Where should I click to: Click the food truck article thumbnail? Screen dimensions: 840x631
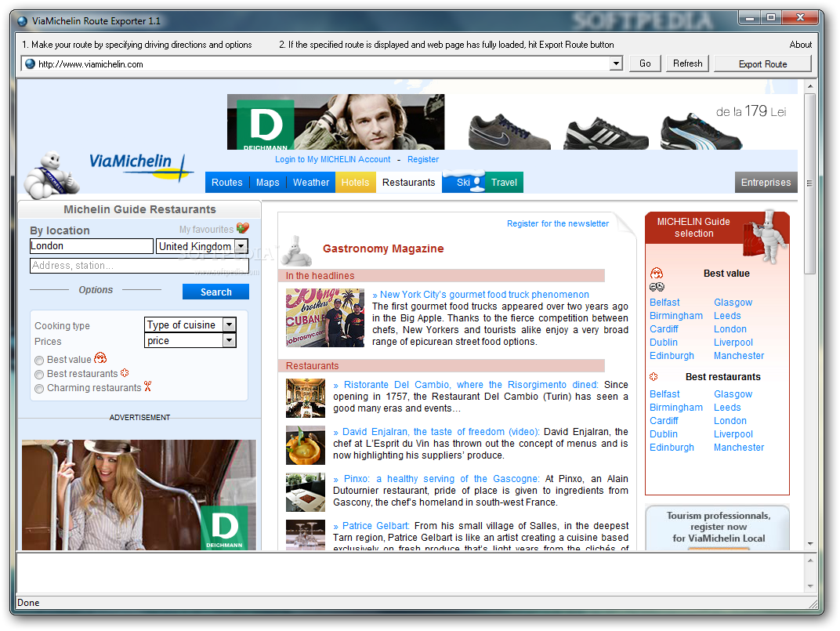[x=325, y=318]
